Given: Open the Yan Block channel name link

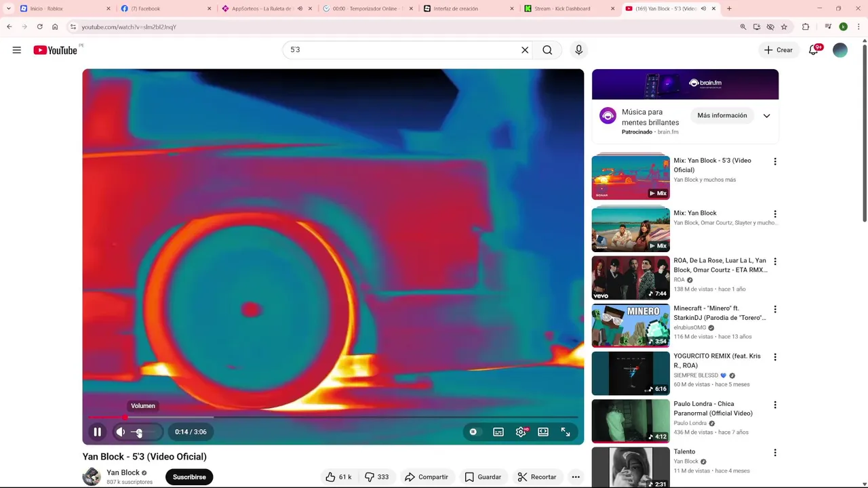Looking at the screenshot, I should [x=123, y=473].
